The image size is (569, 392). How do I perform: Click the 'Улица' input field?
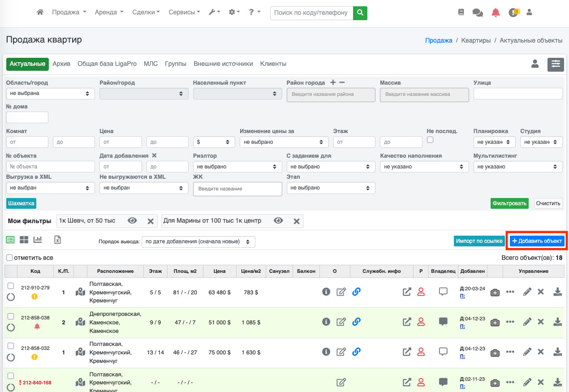click(x=517, y=94)
